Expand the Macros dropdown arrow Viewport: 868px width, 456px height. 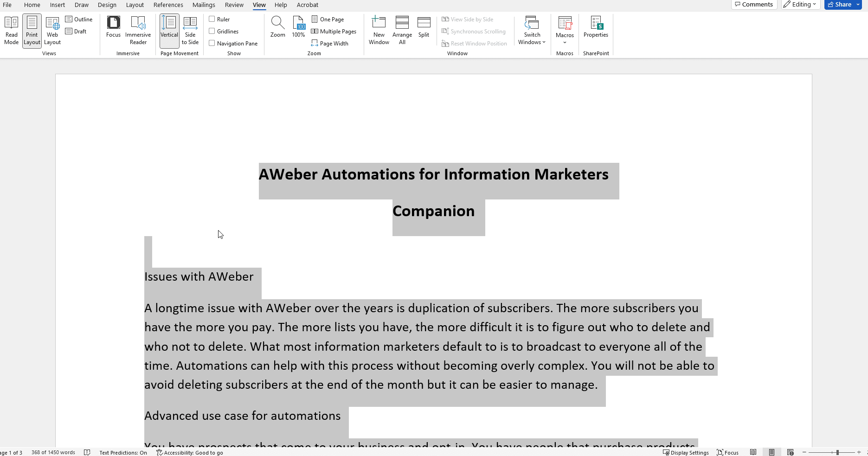565,43
